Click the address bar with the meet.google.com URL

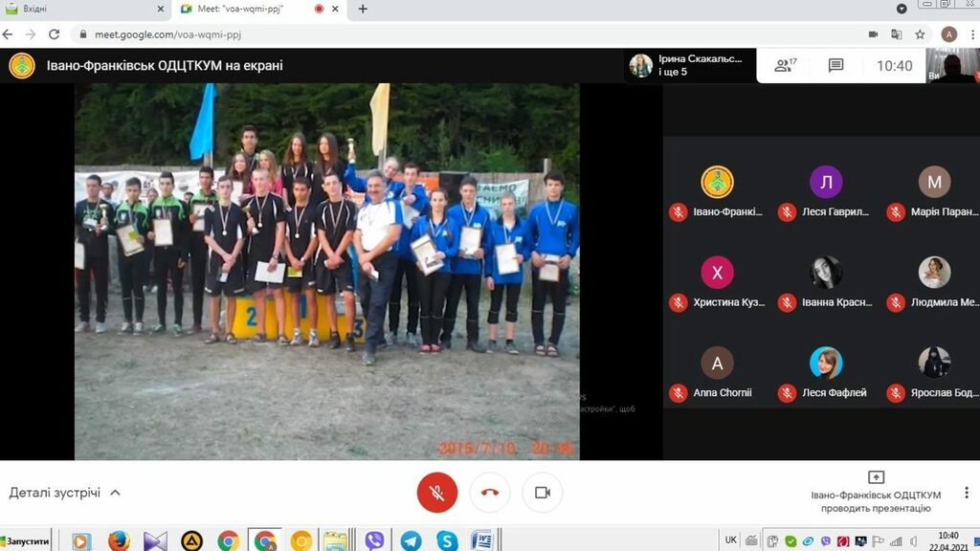coord(383,34)
